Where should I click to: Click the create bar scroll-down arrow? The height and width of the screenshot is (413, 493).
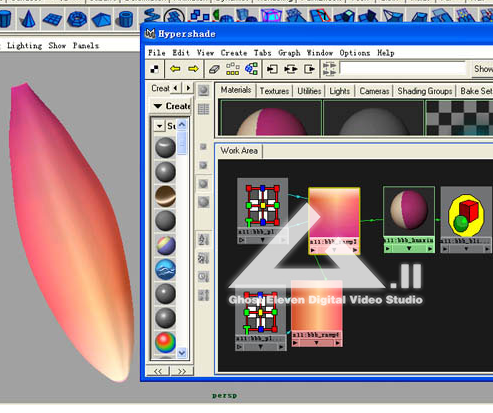[182, 353]
